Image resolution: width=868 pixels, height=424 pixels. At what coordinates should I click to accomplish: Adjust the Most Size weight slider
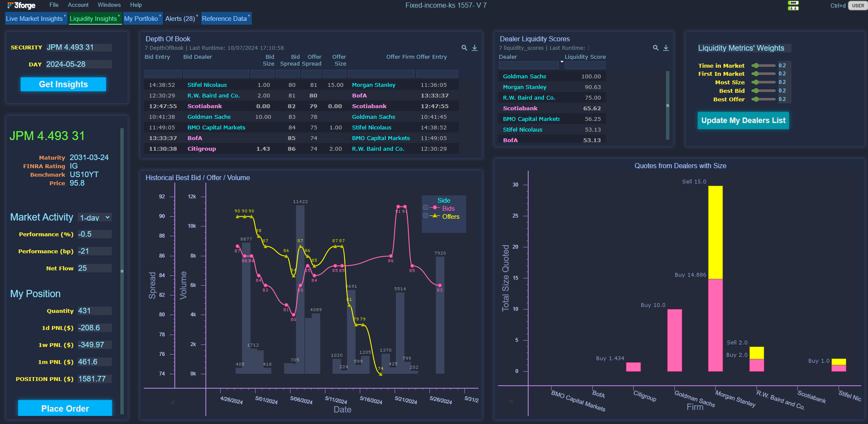[x=764, y=82]
